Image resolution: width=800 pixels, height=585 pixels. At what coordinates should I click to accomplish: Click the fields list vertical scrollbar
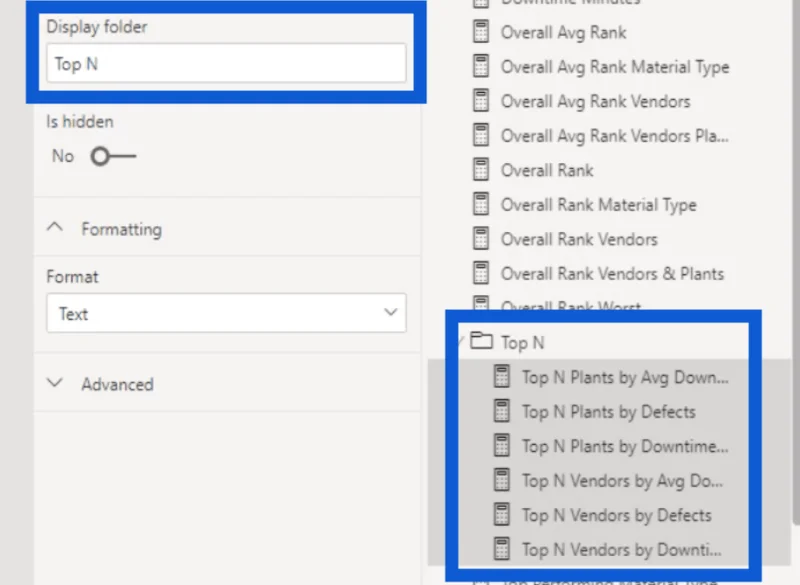click(x=795, y=260)
